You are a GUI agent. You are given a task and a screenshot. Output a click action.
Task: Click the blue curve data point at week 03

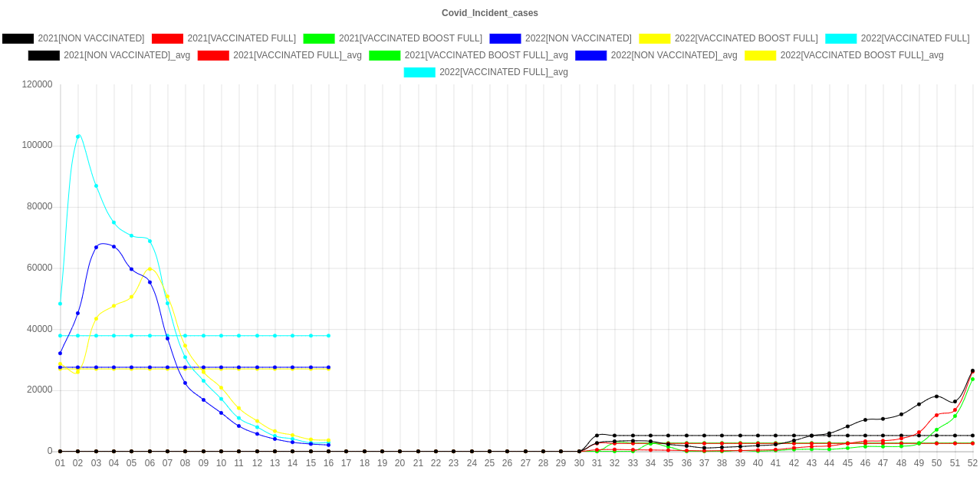pos(96,247)
